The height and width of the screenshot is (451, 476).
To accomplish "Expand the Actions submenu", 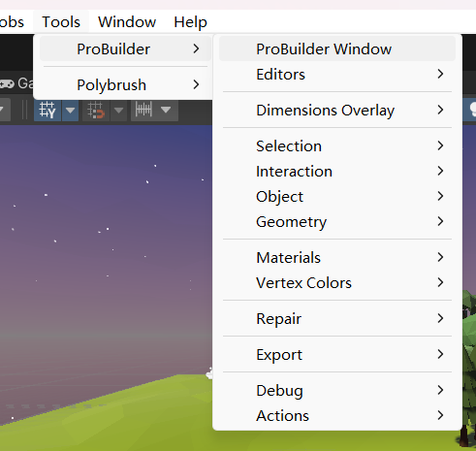I will click(x=337, y=416).
